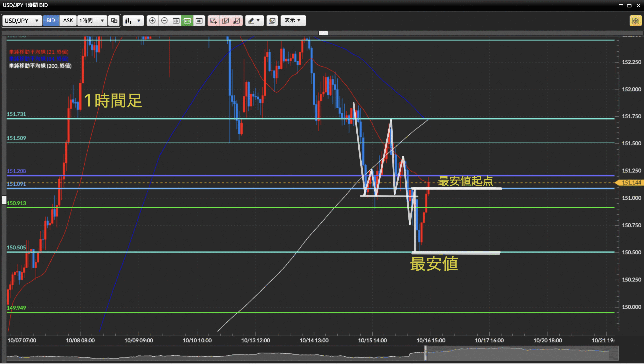This screenshot has width=644, height=364.
Task: Click the scroll-to-latest arrow icon
Action: coord(199,21)
